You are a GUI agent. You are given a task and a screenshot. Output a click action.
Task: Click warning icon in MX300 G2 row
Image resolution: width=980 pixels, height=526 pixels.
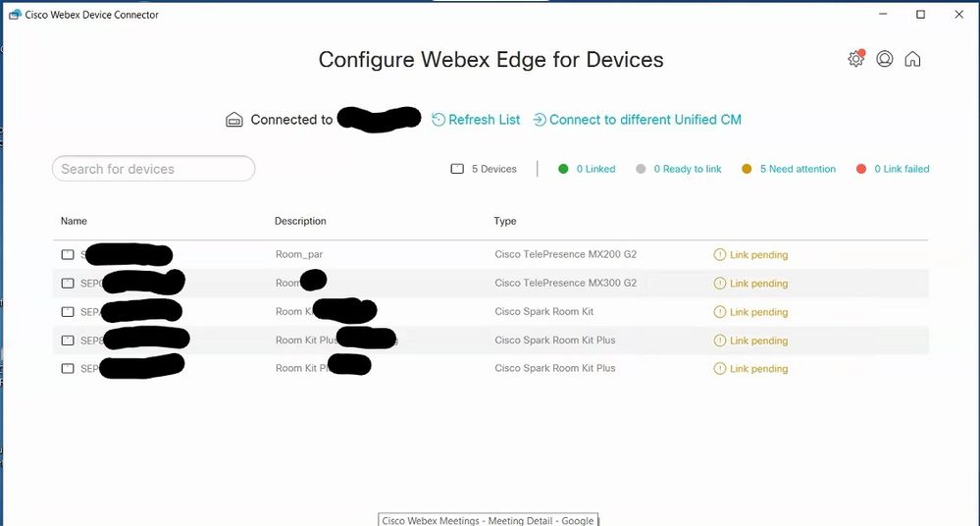719,284
